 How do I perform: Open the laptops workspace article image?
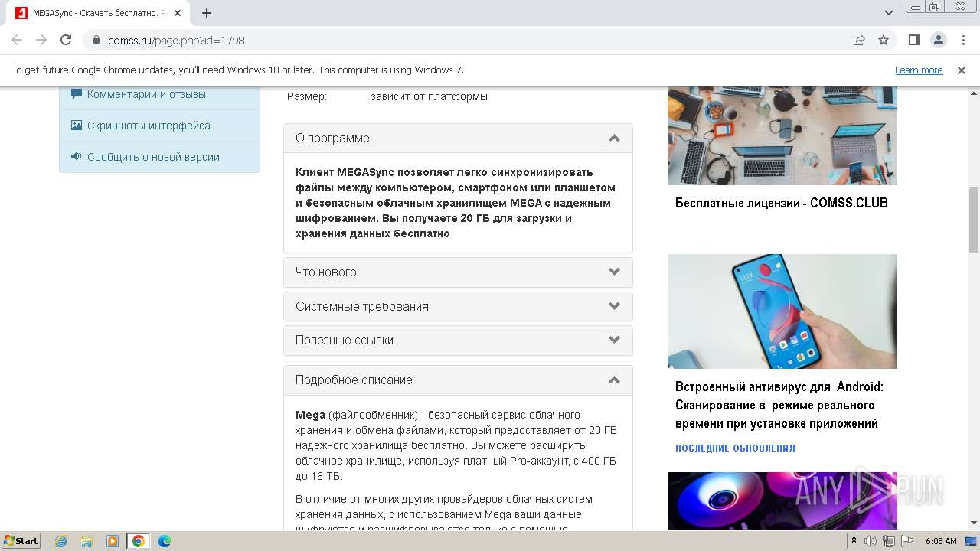click(782, 135)
